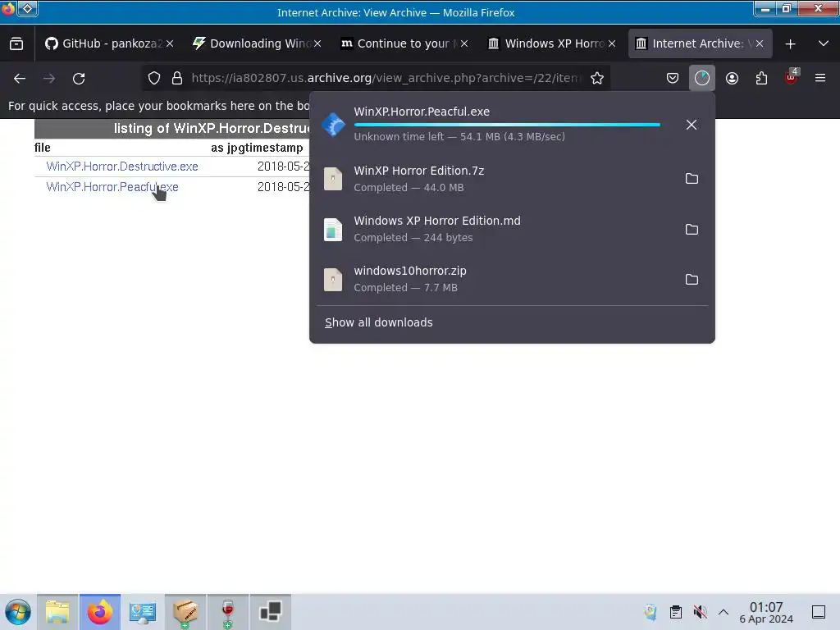Save page to Pocket
The width and height of the screenshot is (840, 630).
point(673,78)
